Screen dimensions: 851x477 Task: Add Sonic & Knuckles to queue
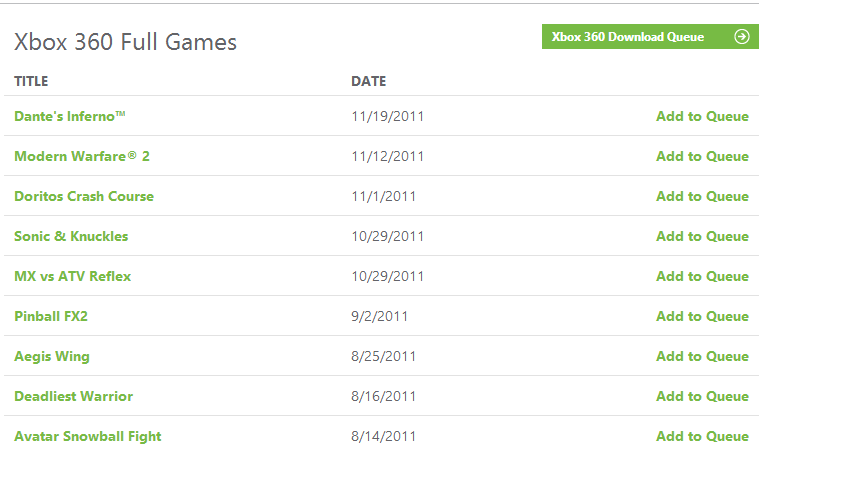pos(702,237)
